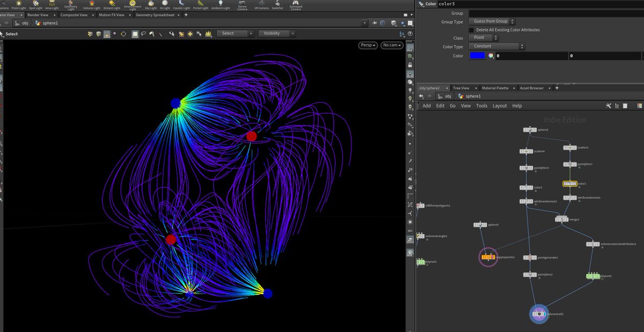
Task: Open the Color Type dropdown set to Constant
Action: [x=497, y=46]
